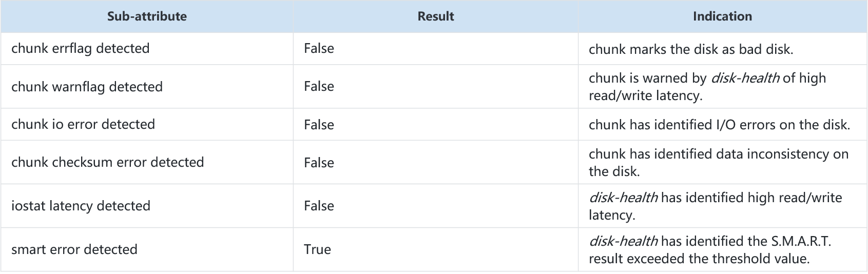Select the chunk errflag detected cell
Screen dimensions: 868x274
click(x=147, y=49)
